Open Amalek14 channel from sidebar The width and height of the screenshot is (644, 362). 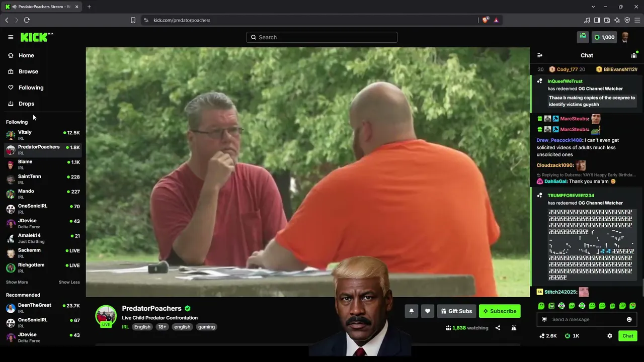click(43, 238)
